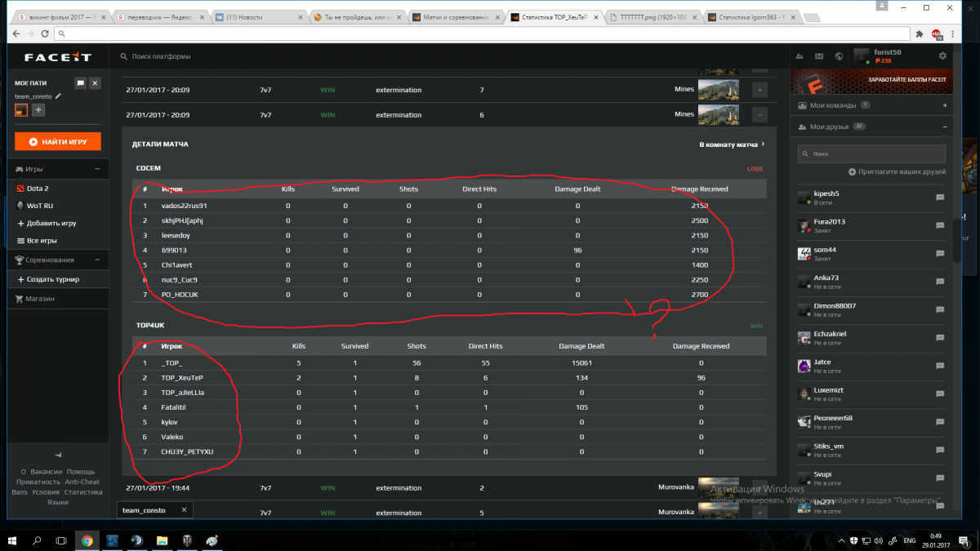Viewport: 980px width, 551px height.
Task: Click player TOP_XeuTeP in TOP4UK table
Action: coord(181,378)
